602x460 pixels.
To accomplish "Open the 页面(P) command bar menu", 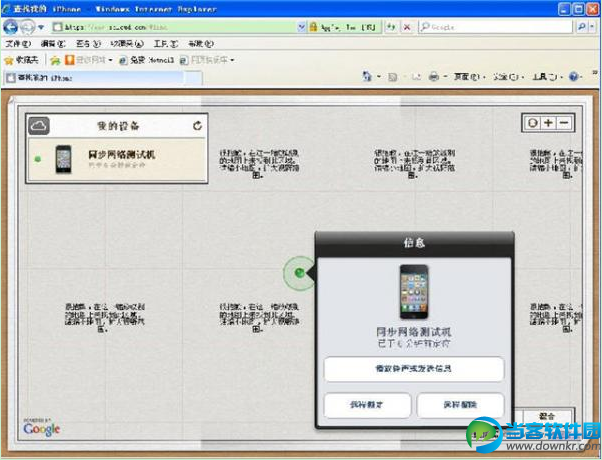I will pos(469,77).
